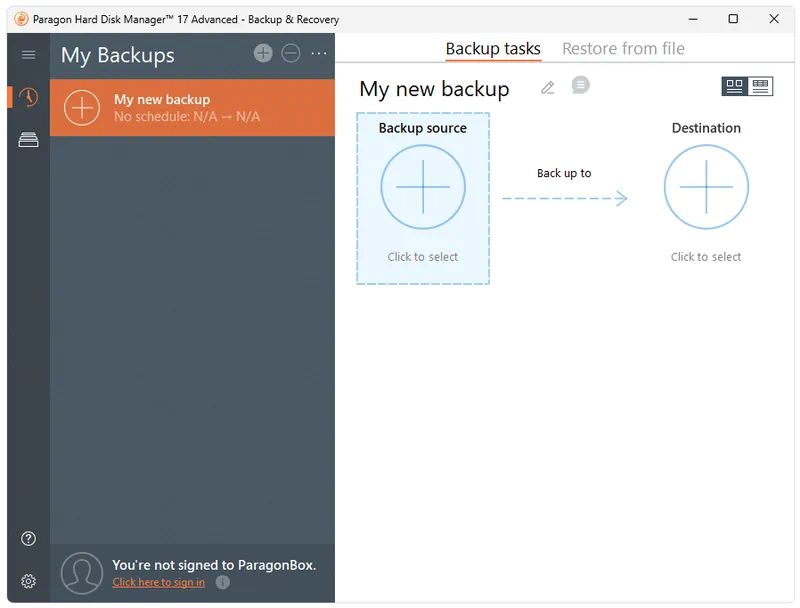Open the disks view sidebar icon
Screen dimensions: 800x608
coord(28,141)
